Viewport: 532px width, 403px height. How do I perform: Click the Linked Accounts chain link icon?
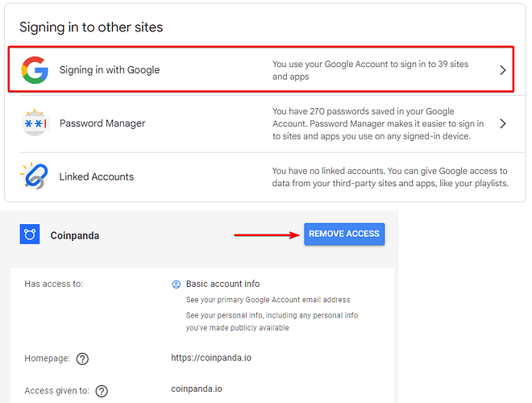tap(35, 176)
